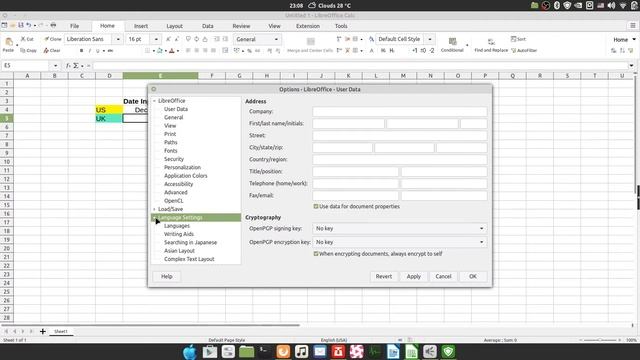640x360 pixels.
Task: Switch to the Layout tab
Action: [x=174, y=26]
